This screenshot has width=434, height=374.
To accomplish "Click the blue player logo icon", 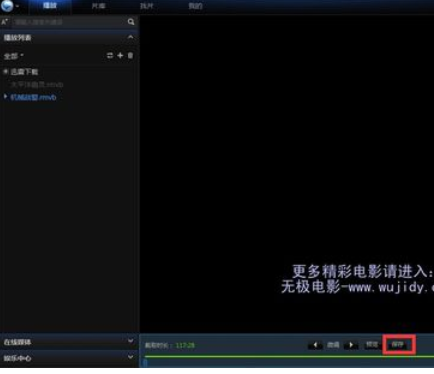I will (x=7, y=6).
